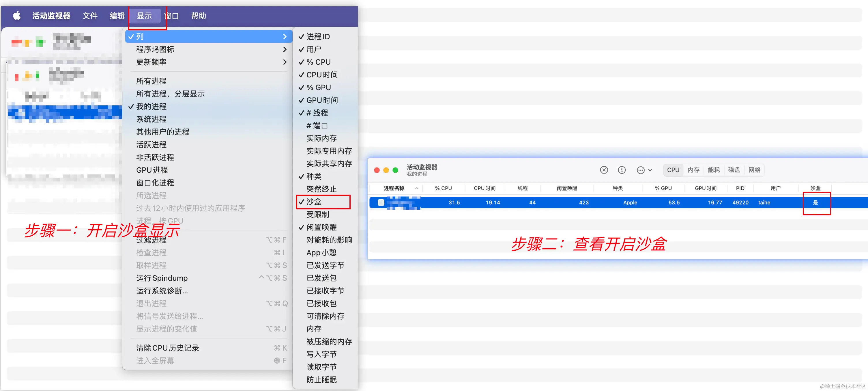Viewport: 868px width, 391px height.
Task: Uncheck the 闲置唤醒 column option
Action: click(x=321, y=227)
